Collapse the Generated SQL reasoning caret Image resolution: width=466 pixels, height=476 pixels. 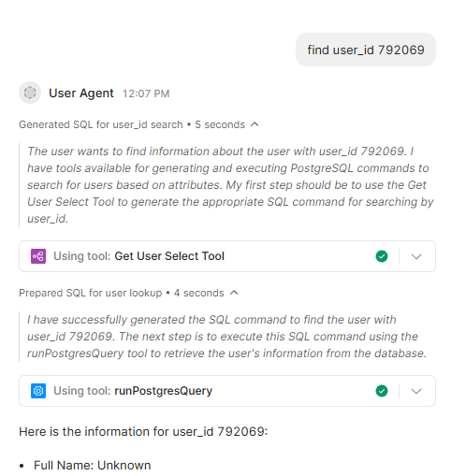point(255,124)
